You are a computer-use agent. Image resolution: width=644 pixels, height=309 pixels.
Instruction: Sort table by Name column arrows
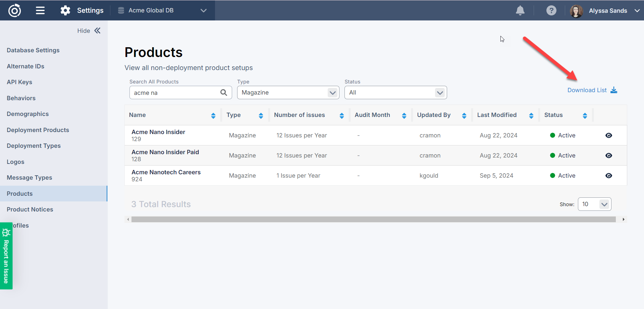click(x=213, y=116)
